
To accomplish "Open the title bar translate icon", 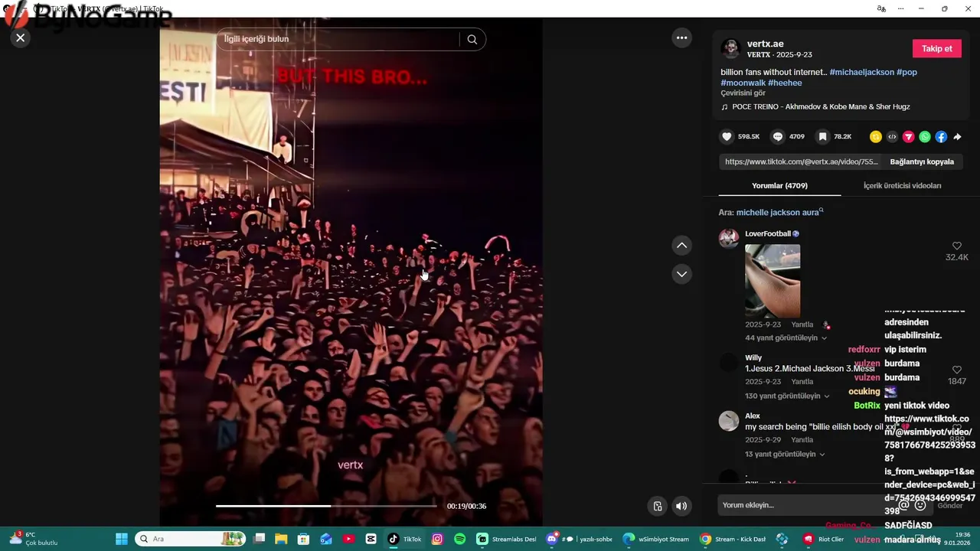I will 881,8.
